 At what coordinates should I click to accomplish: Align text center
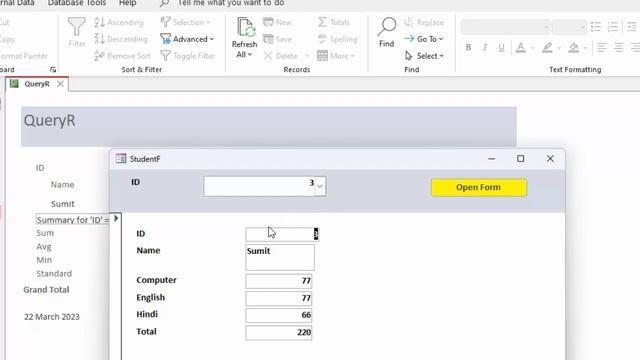pos(618,47)
